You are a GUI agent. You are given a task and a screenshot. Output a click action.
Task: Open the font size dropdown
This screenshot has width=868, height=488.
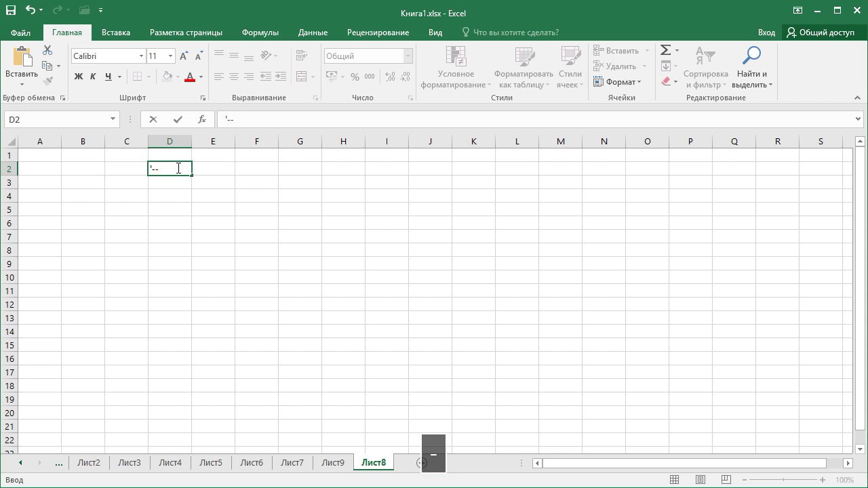coord(170,56)
